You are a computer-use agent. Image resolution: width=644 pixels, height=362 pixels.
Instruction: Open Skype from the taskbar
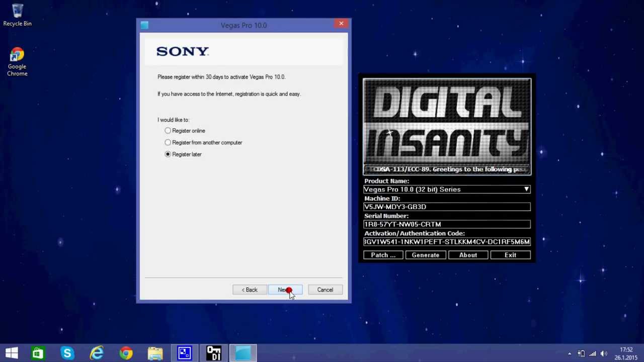[x=67, y=353]
